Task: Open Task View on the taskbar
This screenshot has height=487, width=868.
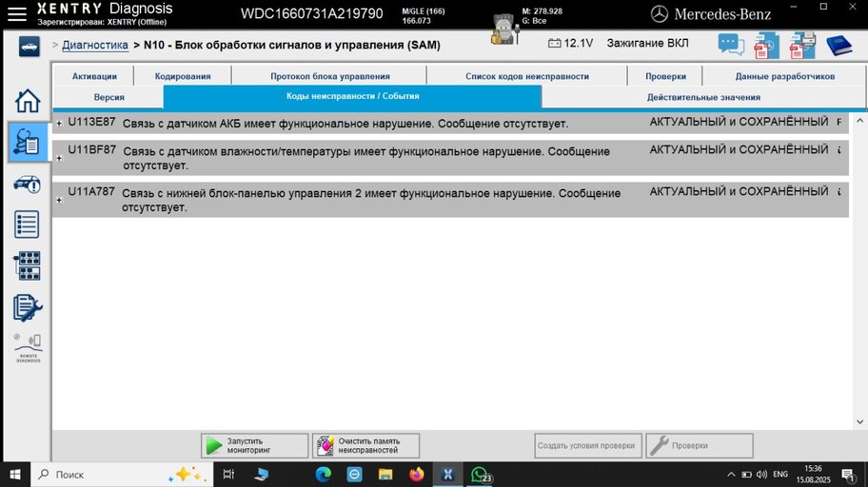Action: tap(228, 475)
